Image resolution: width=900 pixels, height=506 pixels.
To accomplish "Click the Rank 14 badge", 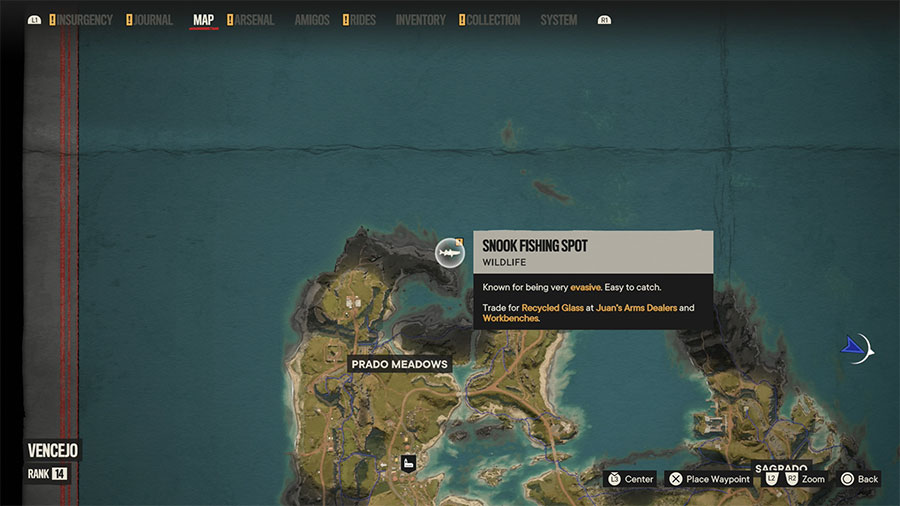I will pyautogui.click(x=46, y=474).
